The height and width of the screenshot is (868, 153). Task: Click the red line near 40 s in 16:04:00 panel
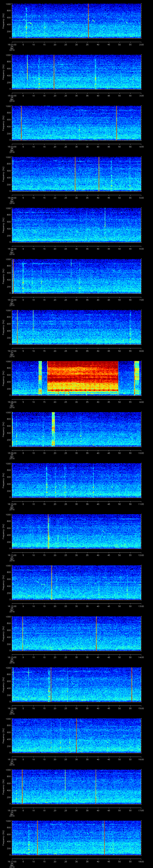point(99,174)
